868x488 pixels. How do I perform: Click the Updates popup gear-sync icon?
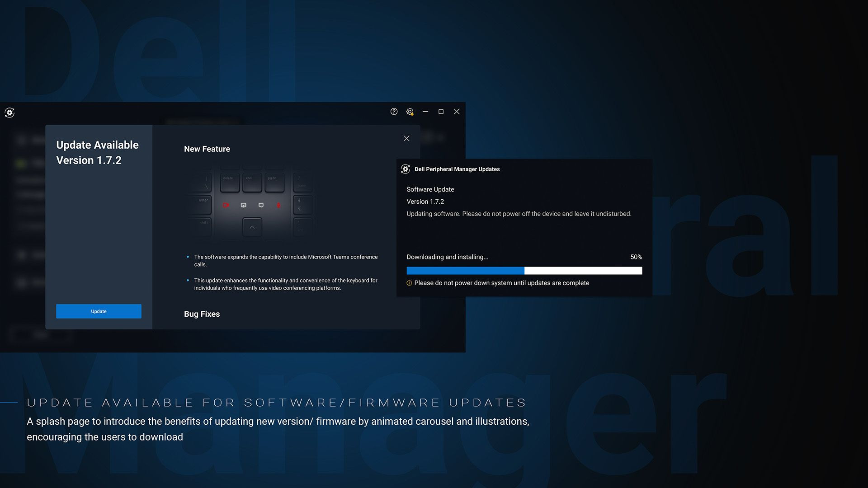click(x=406, y=169)
